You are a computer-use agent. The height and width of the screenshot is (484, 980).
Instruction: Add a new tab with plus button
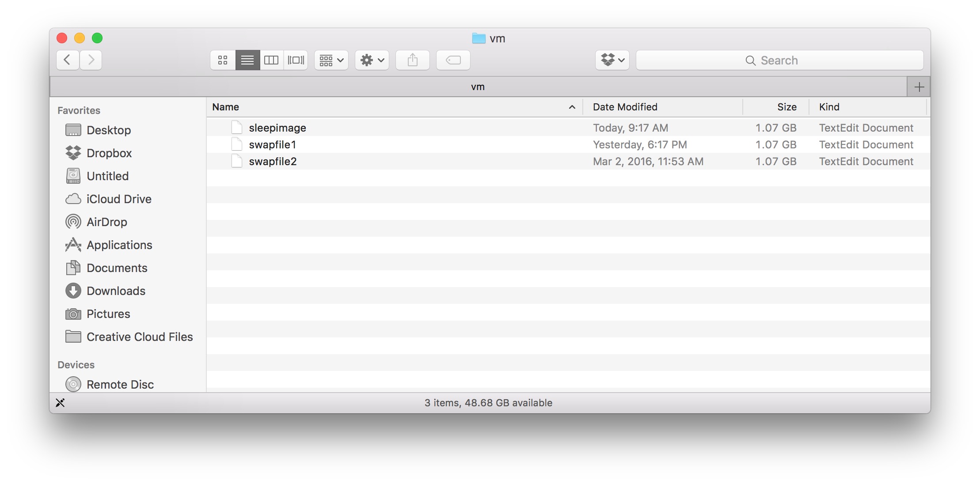coord(919,87)
